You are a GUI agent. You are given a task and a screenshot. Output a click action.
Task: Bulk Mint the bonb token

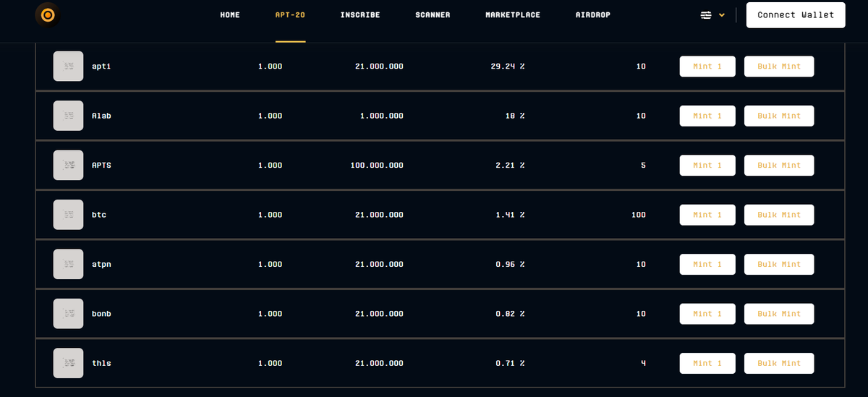779,314
